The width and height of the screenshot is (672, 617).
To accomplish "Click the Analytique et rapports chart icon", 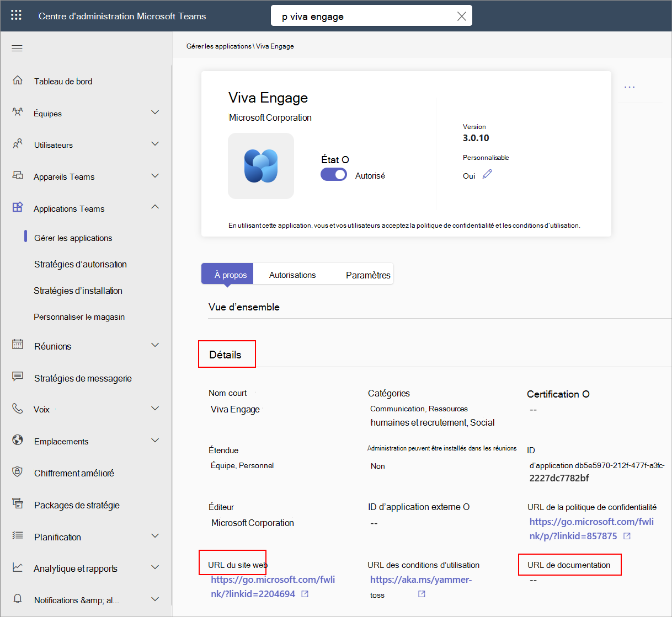I will coord(18,567).
